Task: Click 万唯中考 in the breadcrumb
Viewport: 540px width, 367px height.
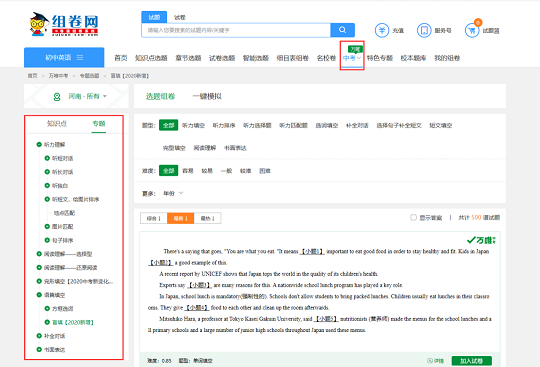Action: coord(58,76)
